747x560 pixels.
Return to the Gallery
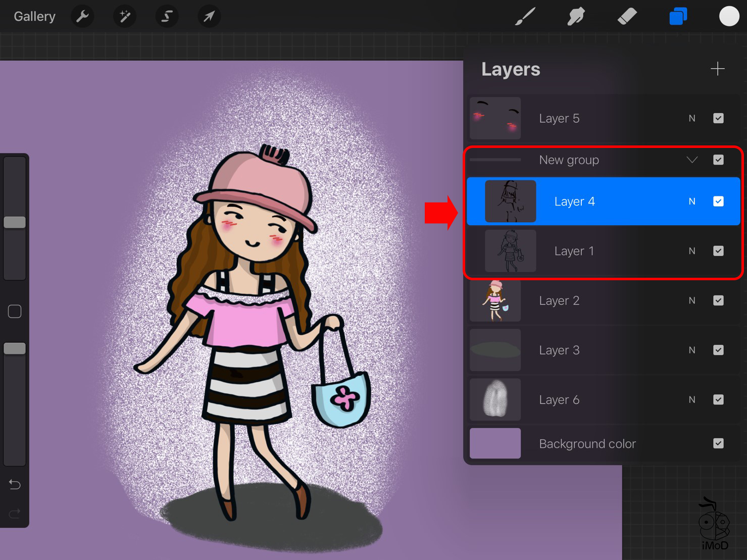(34, 17)
